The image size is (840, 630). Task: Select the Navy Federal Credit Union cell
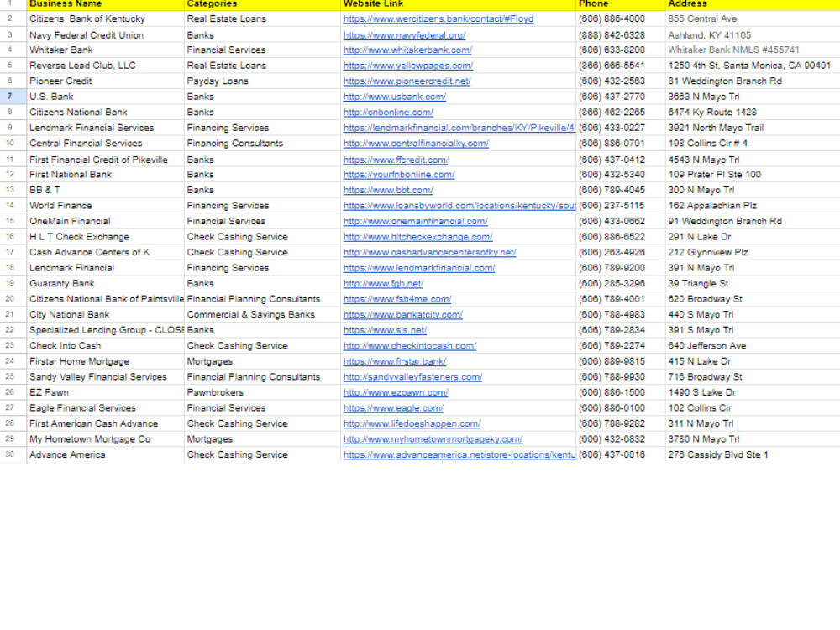[x=106, y=35]
